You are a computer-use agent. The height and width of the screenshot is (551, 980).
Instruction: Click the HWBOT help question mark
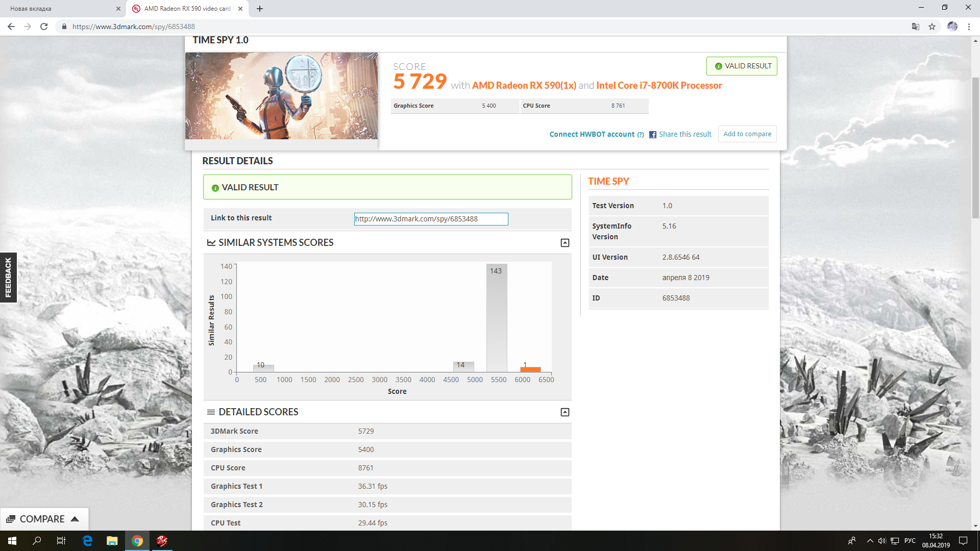tap(641, 135)
